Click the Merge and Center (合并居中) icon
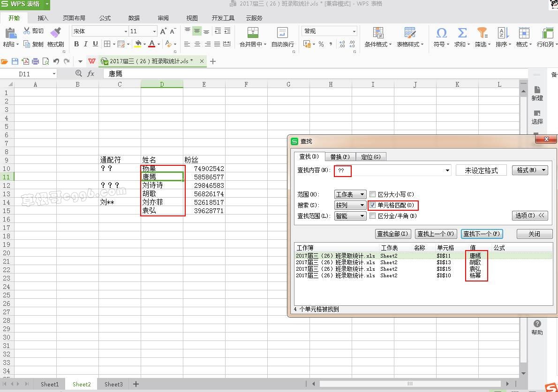 253,33
